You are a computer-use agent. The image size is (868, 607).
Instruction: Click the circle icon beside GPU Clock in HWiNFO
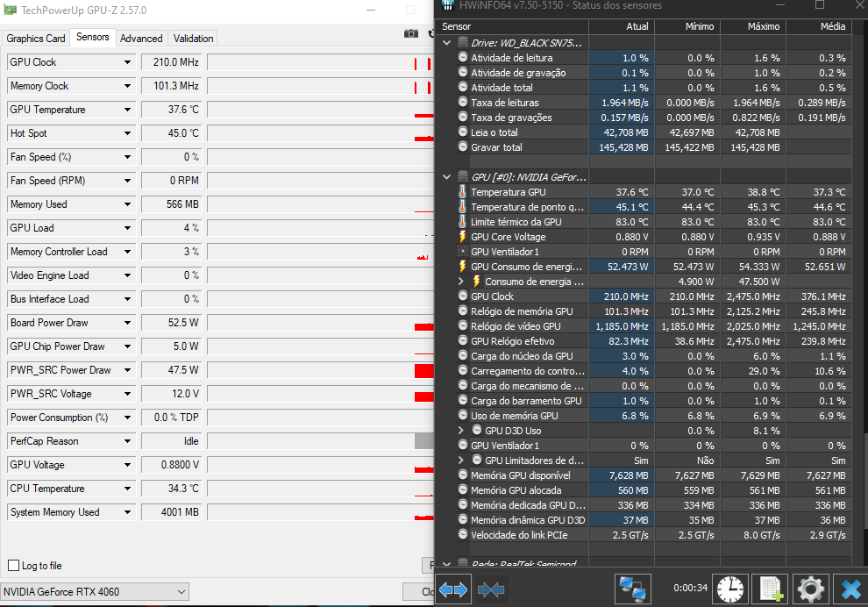point(463,296)
